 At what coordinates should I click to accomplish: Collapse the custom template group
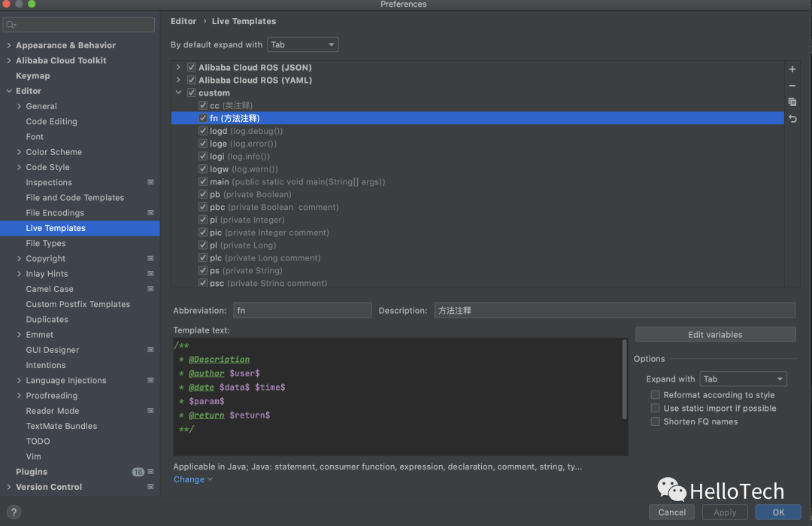(x=179, y=93)
